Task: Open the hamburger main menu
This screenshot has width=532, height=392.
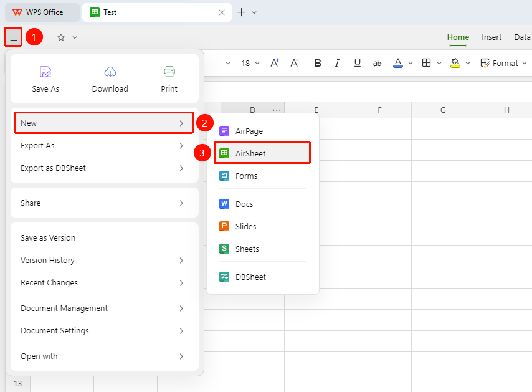Action: (x=14, y=37)
